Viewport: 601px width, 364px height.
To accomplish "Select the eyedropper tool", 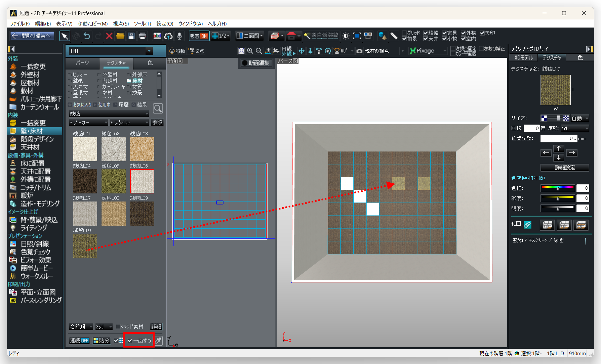I will pyautogui.click(x=158, y=340).
